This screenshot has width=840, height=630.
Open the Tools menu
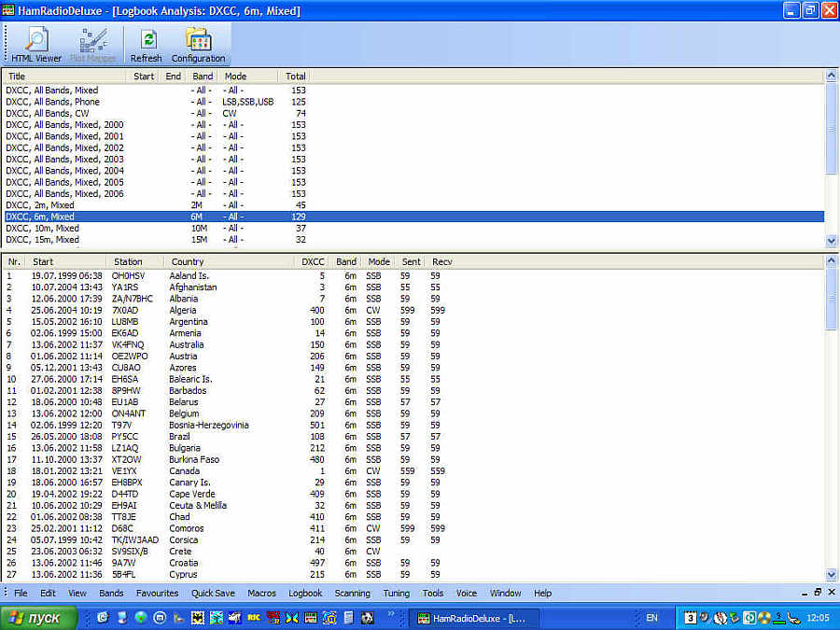(x=433, y=593)
